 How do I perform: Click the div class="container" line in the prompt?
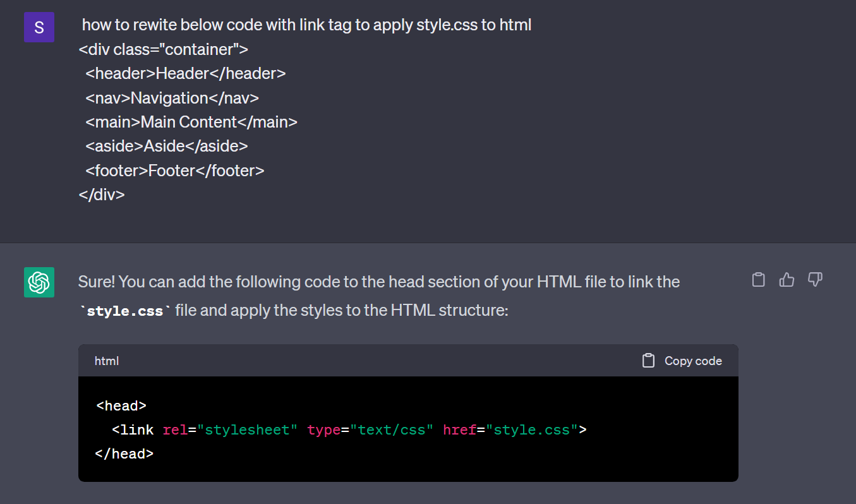pyautogui.click(x=164, y=49)
